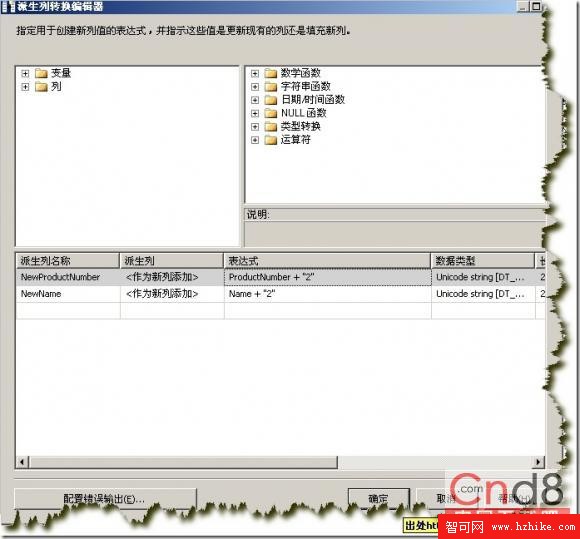Click the 数学函数 folder icon
The image size is (580, 539).
(x=271, y=73)
